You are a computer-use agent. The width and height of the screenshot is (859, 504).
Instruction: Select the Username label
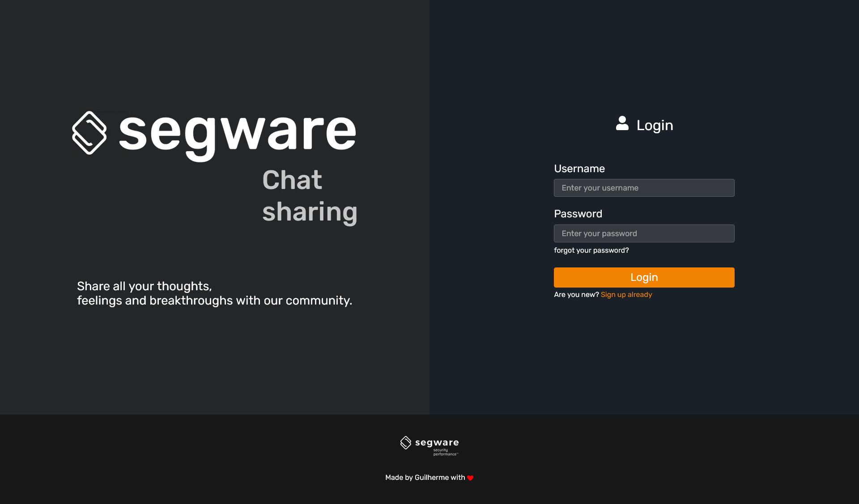(x=579, y=169)
